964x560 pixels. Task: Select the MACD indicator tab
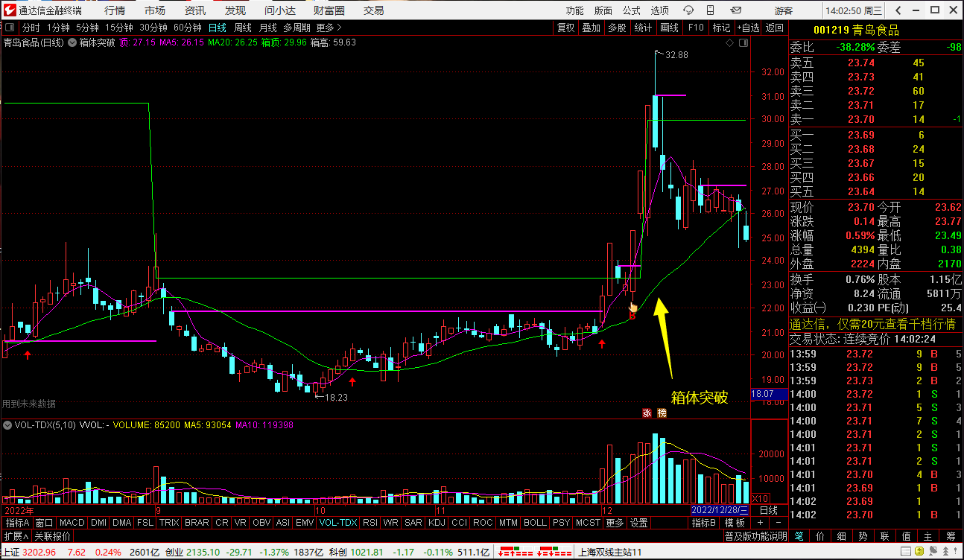[x=72, y=523]
